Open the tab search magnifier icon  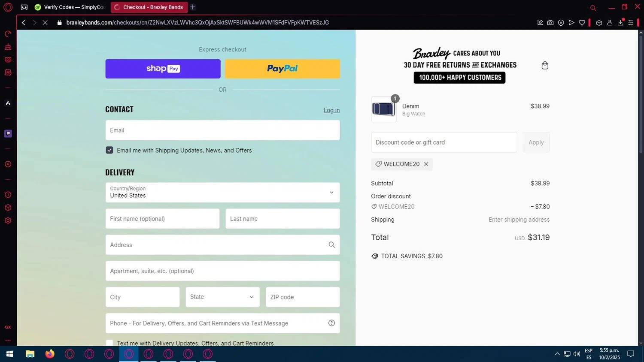(x=593, y=8)
